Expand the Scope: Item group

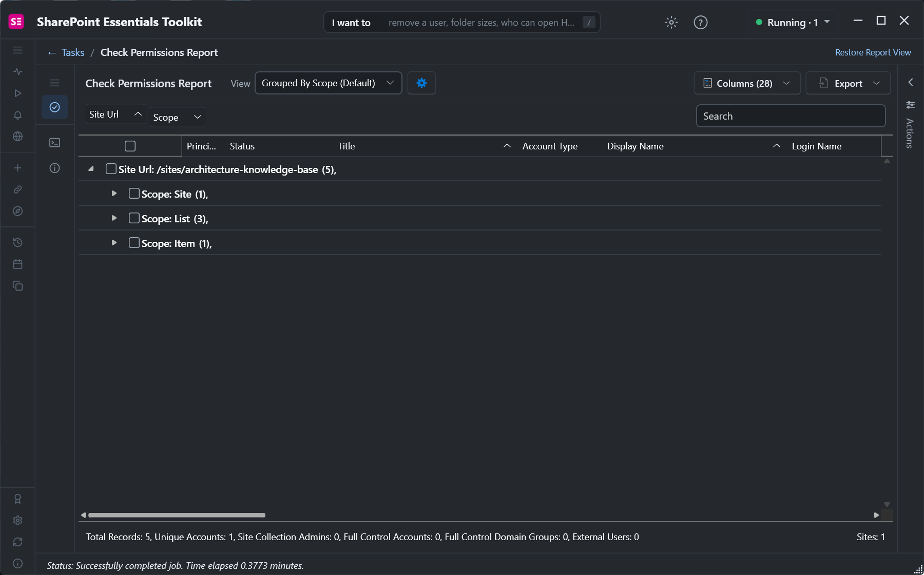pos(114,243)
